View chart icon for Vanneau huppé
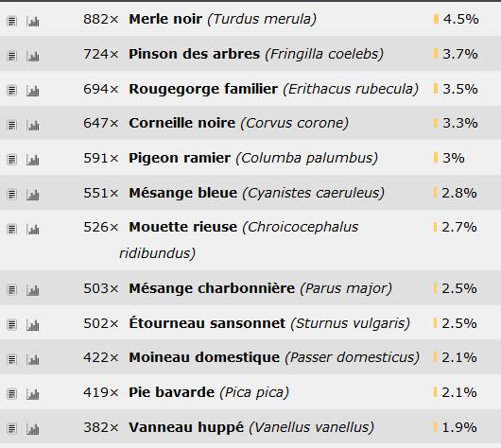The image size is (501, 448). tap(32, 429)
